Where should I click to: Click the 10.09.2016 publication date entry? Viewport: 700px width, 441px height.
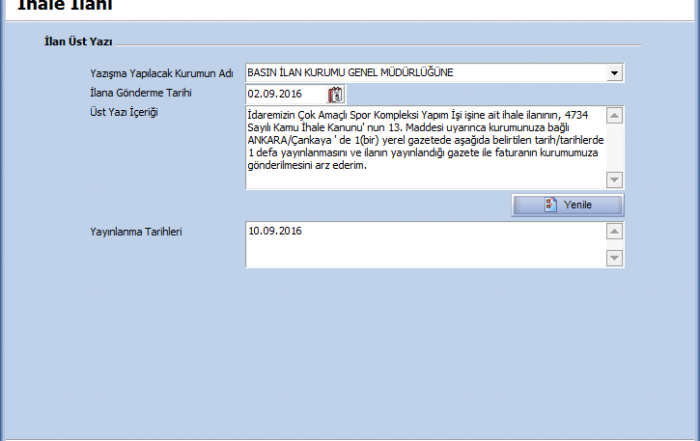pyautogui.click(x=275, y=231)
